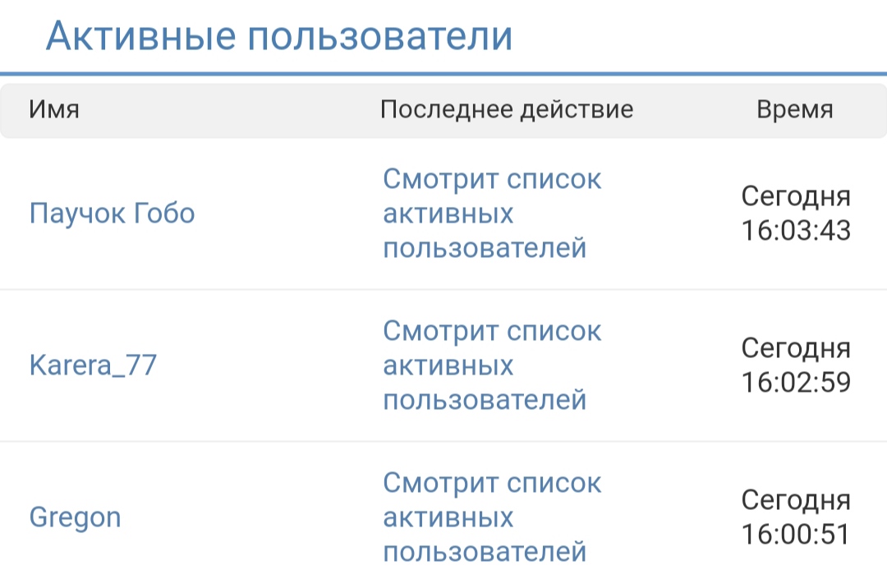The height and width of the screenshot is (588, 887).
Task: Open the profile of Паучок Гобо
Action: pos(112,214)
